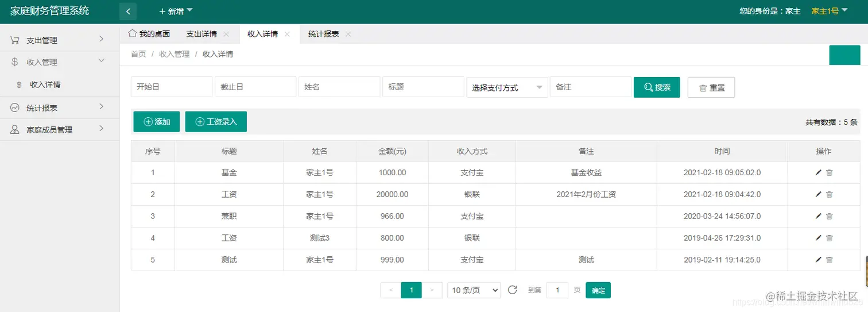The height and width of the screenshot is (312, 868).
Task: Close the 支出详情 tab
Action: (x=226, y=34)
